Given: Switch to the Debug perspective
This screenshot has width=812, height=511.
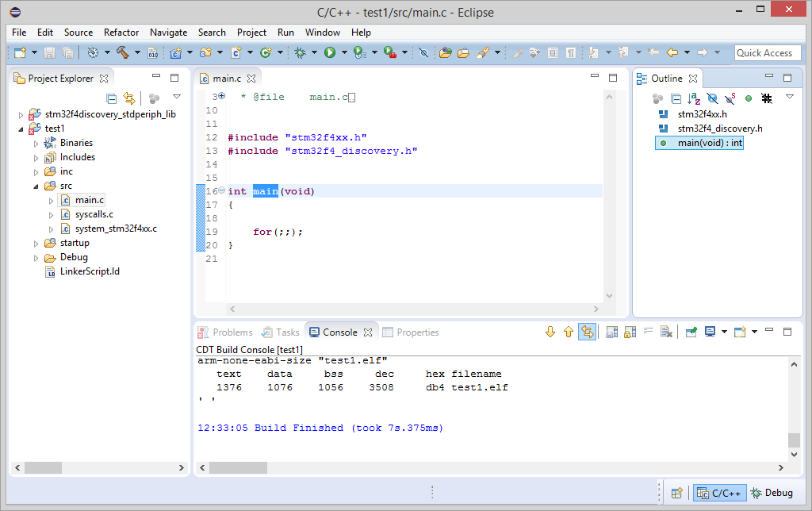Looking at the screenshot, I should (771, 493).
